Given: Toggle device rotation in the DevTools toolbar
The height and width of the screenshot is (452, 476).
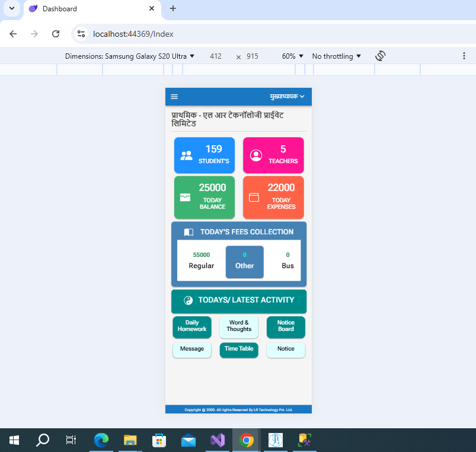Looking at the screenshot, I should 381,56.
